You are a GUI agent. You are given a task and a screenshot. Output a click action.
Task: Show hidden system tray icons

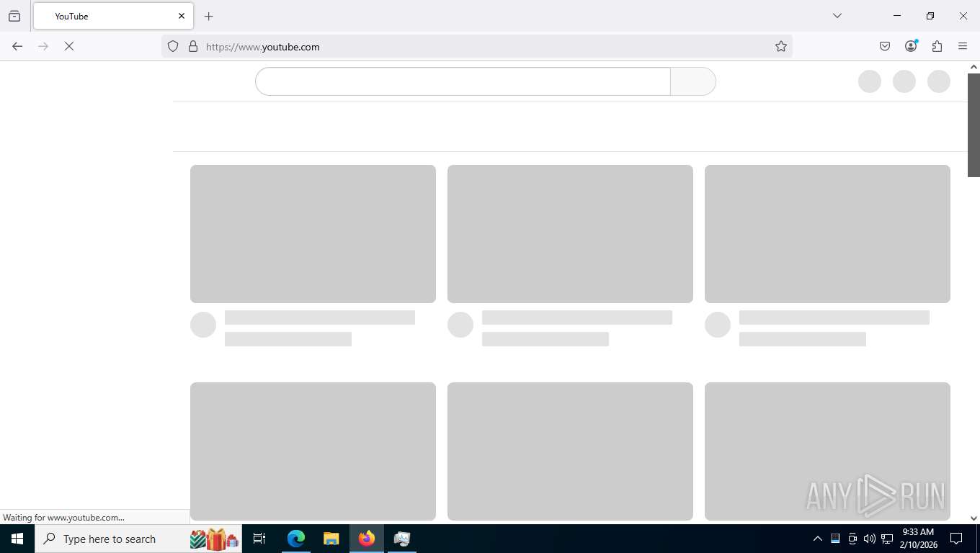coord(817,539)
